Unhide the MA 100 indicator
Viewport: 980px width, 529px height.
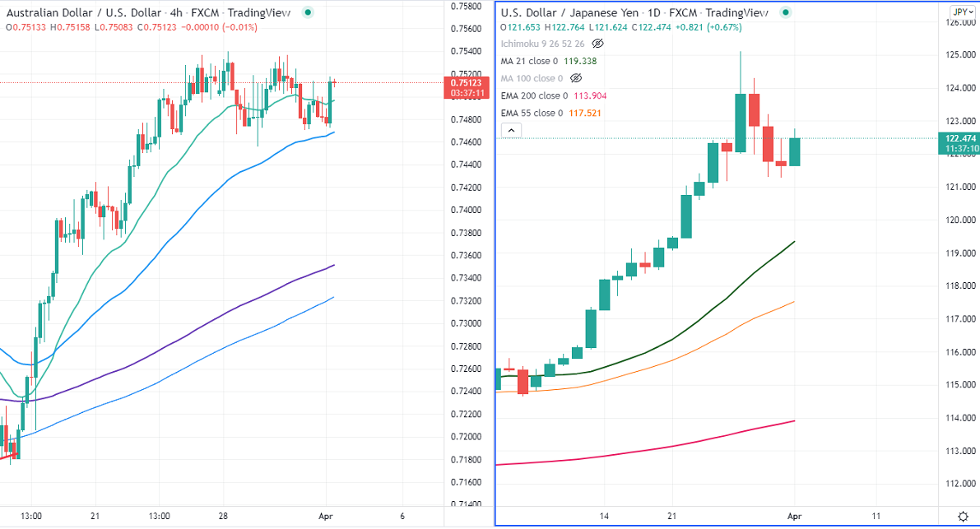click(576, 78)
